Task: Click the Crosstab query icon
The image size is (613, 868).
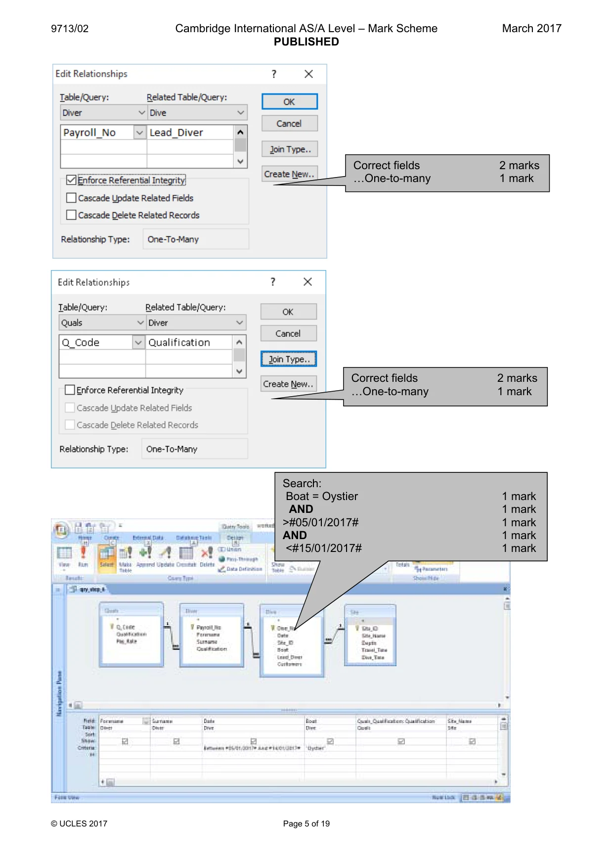Action: coord(186,552)
